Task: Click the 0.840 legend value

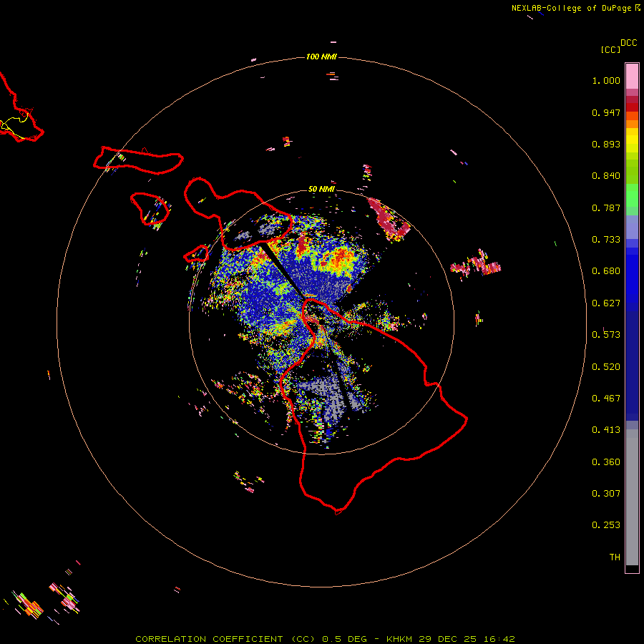Action: pos(606,176)
